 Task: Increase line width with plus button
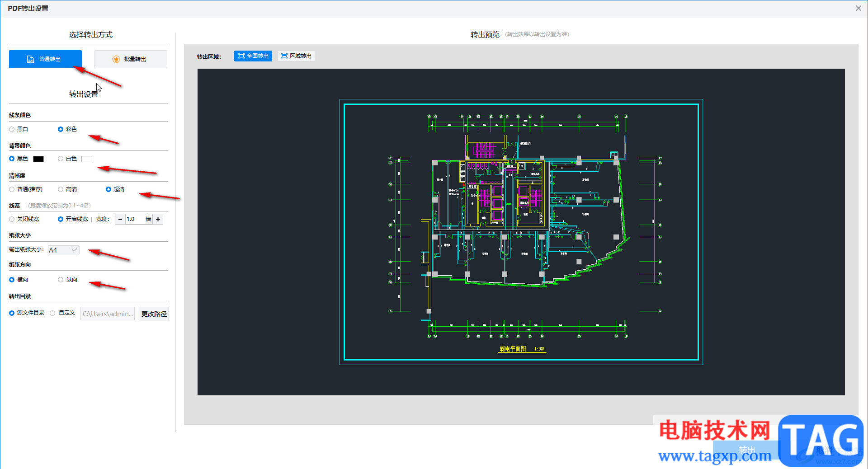click(x=158, y=220)
